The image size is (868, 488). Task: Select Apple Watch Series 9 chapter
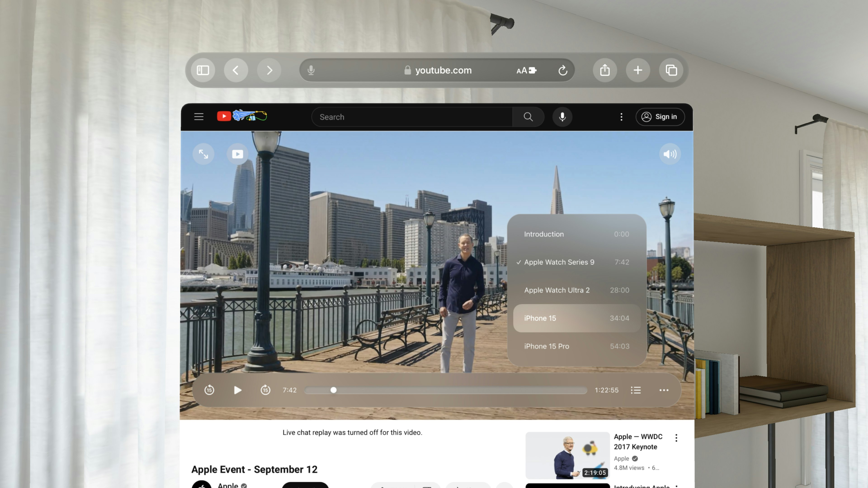[577, 262]
